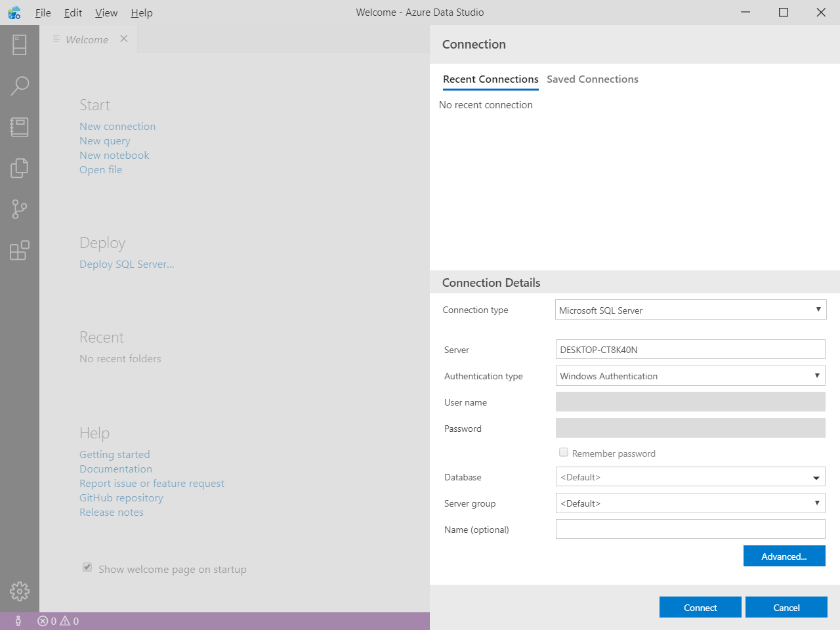Open the File menu
The height and width of the screenshot is (630, 840).
(x=43, y=12)
